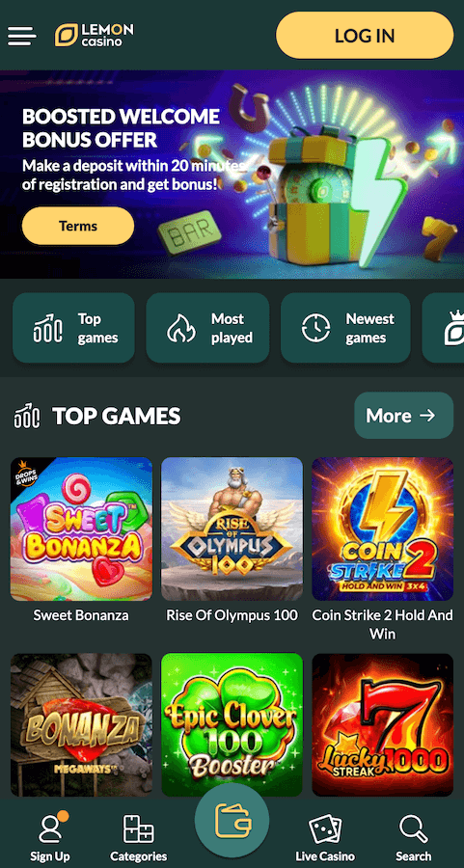Open Coin Strike 2 Hold And Win

[383, 529]
